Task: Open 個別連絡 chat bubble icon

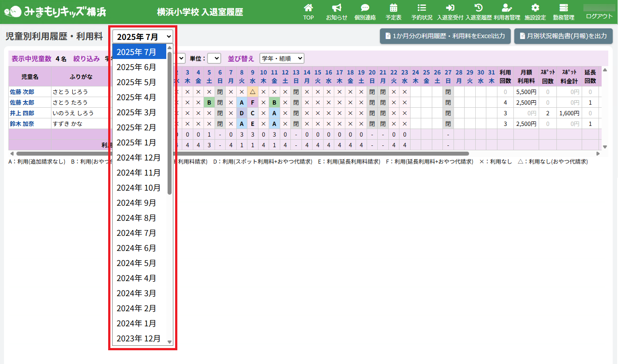Action: (365, 12)
